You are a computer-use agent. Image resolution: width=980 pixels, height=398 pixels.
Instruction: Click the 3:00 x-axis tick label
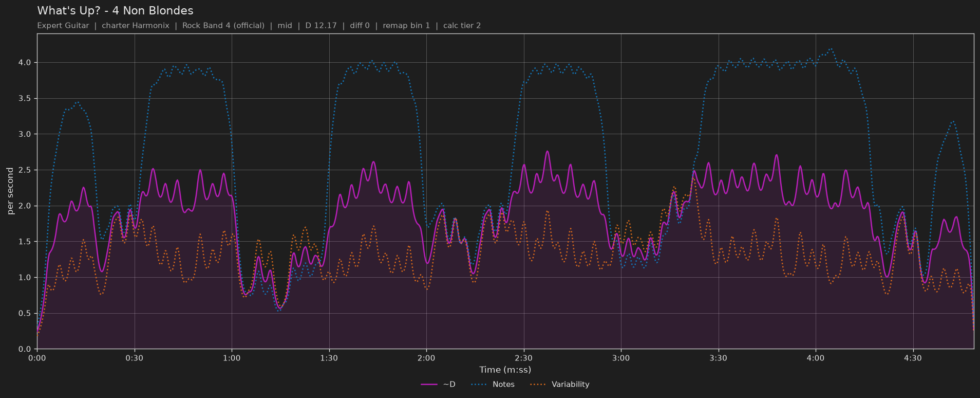[x=621, y=358]
